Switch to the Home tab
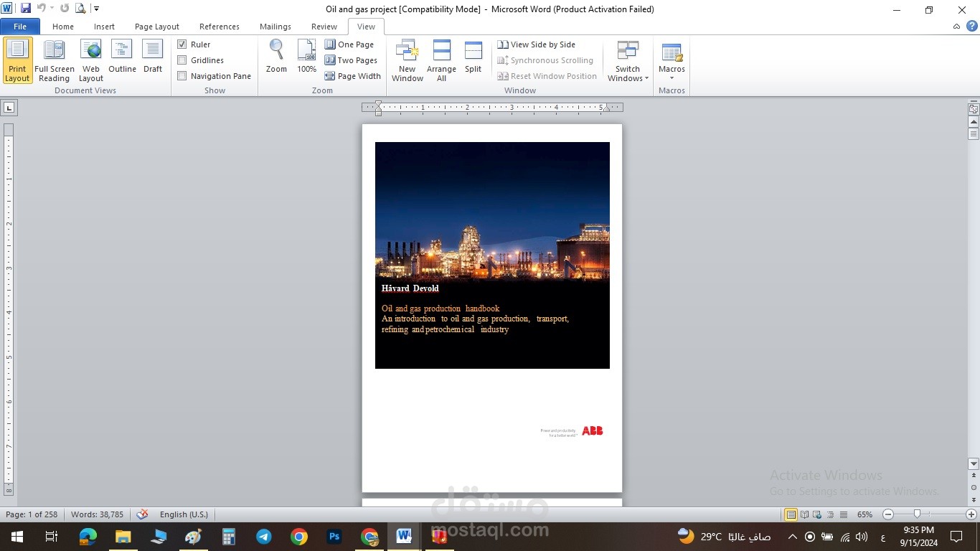The height and width of the screenshot is (551, 980). (x=63, y=27)
